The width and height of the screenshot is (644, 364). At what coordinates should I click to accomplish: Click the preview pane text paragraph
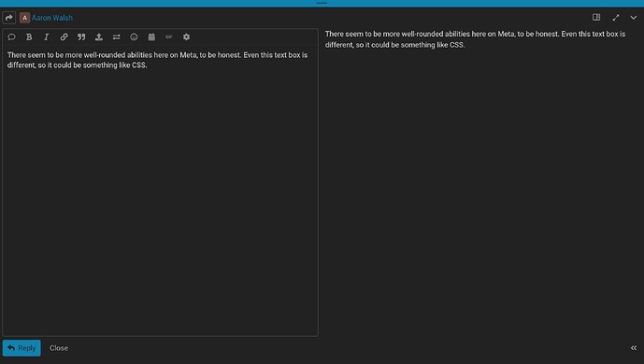click(475, 39)
